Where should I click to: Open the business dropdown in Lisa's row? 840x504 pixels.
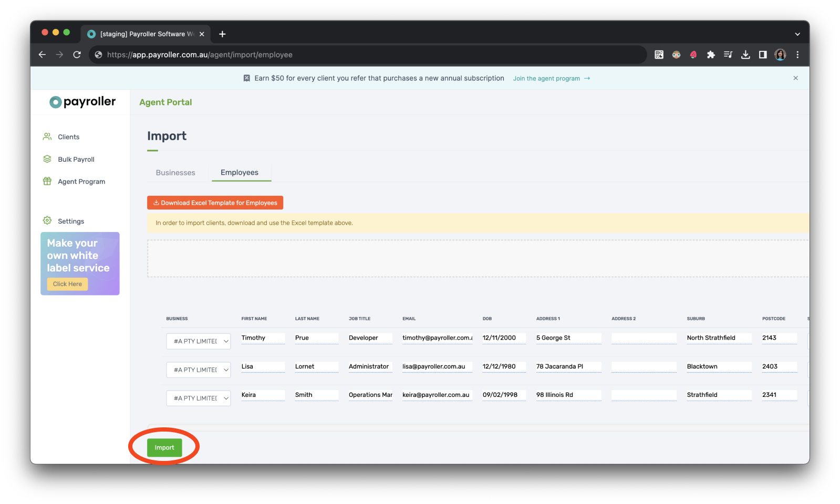(x=199, y=370)
